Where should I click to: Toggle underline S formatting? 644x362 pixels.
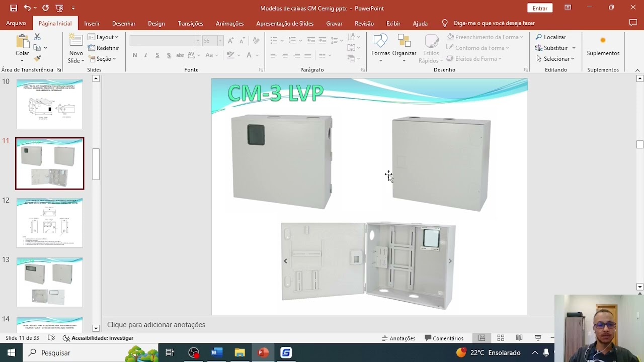coord(157,55)
